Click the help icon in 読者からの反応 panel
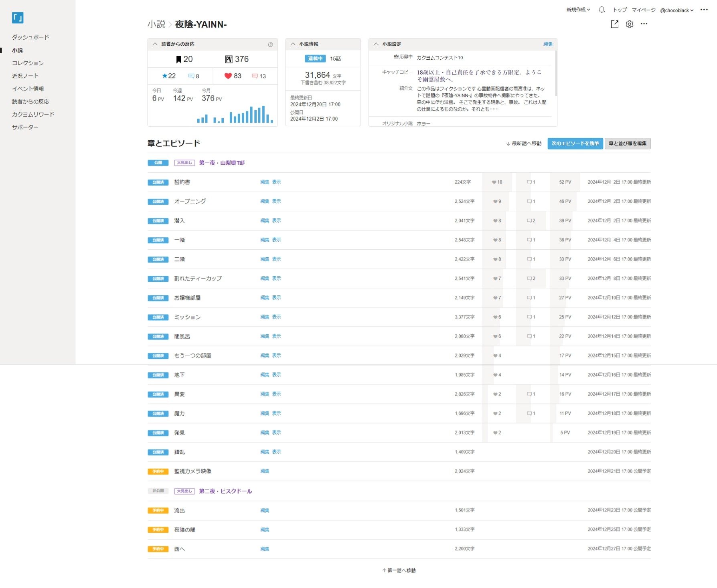The height and width of the screenshot is (588, 717). click(x=271, y=44)
